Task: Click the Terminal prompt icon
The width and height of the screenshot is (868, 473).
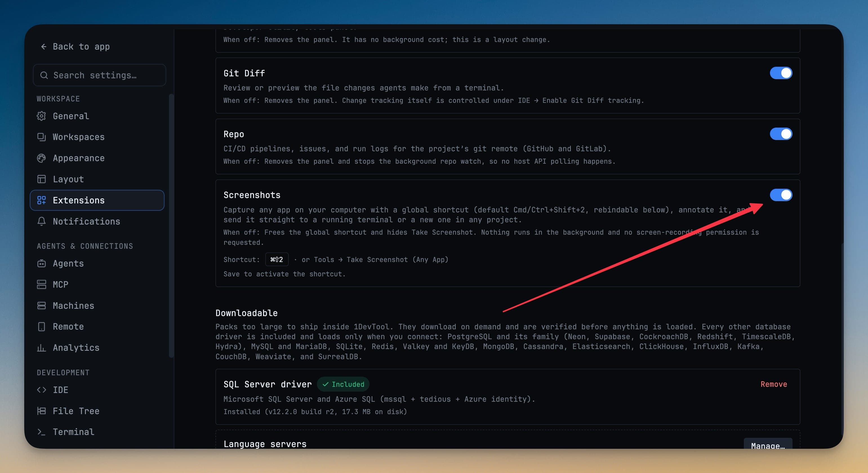Action: point(41,432)
